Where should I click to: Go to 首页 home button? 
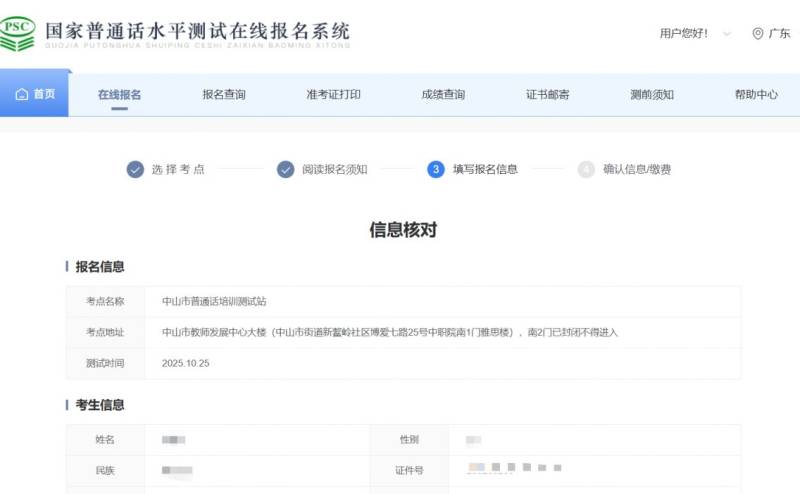36,94
